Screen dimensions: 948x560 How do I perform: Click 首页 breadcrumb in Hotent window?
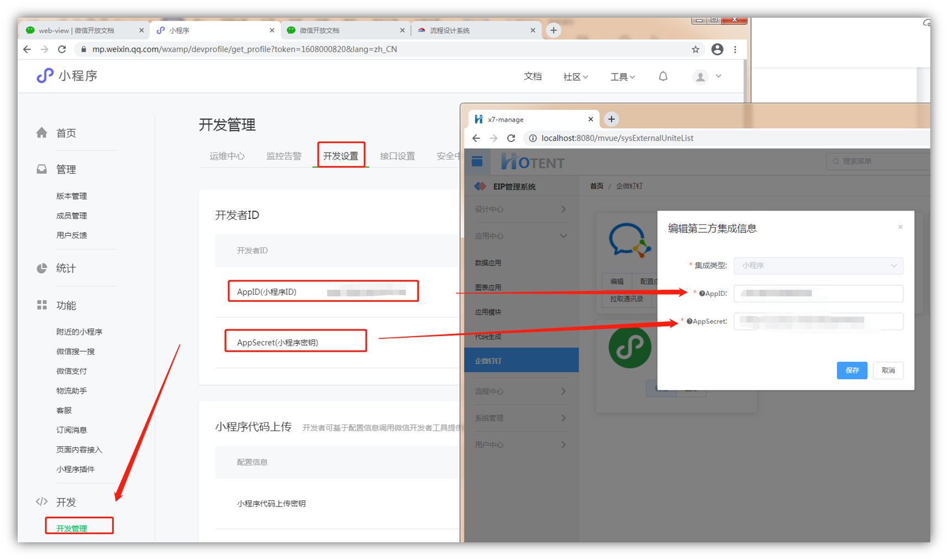597,186
